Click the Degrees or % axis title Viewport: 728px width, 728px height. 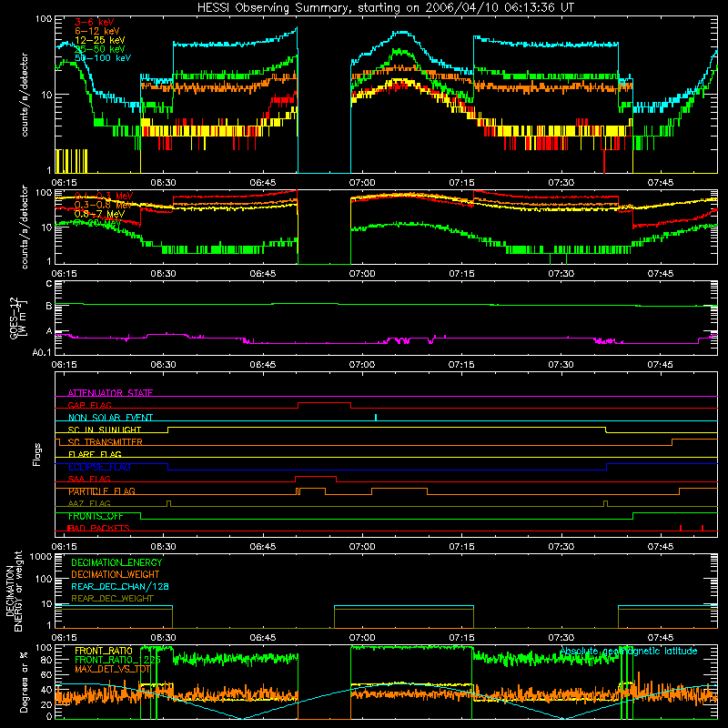pyautogui.click(x=24, y=682)
